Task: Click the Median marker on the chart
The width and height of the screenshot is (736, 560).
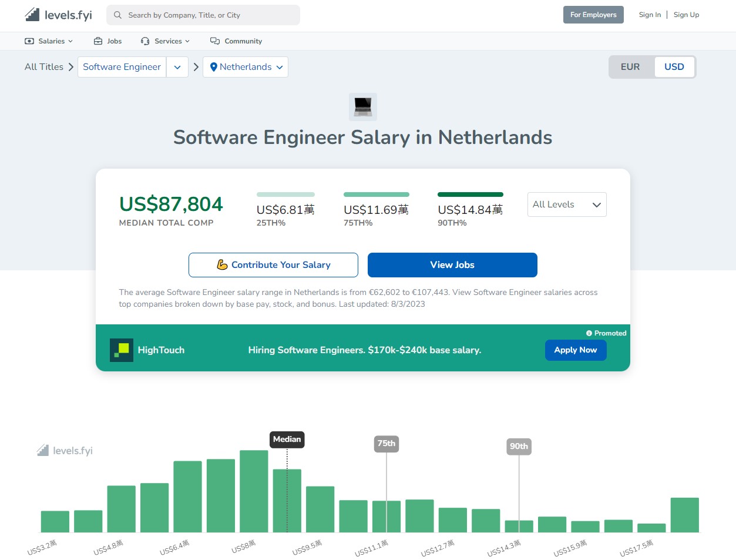Action: tap(287, 440)
